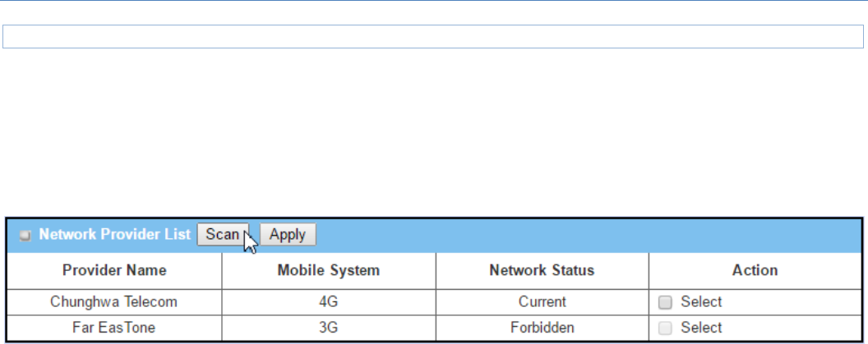Select the Chunghwa Telecom provider name cell
Screen dimensions: 868x344
click(114, 302)
